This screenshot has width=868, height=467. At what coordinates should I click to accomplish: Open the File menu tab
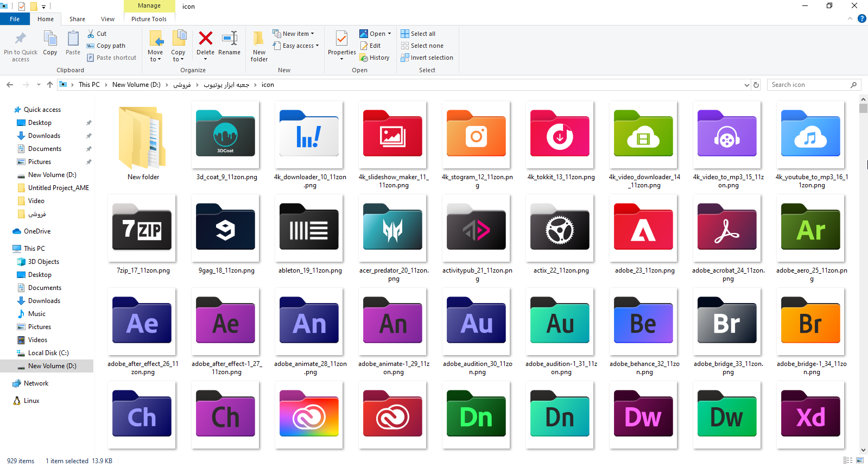(15, 19)
